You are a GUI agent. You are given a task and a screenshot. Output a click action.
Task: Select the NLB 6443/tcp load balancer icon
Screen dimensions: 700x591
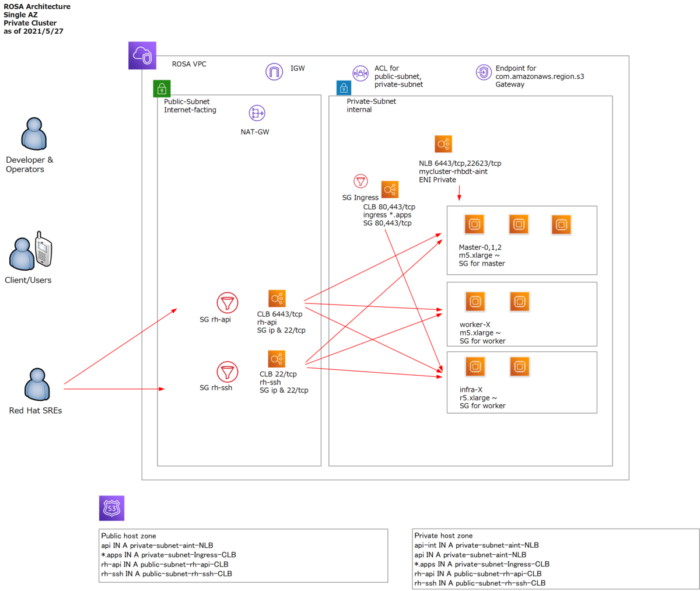[443, 144]
